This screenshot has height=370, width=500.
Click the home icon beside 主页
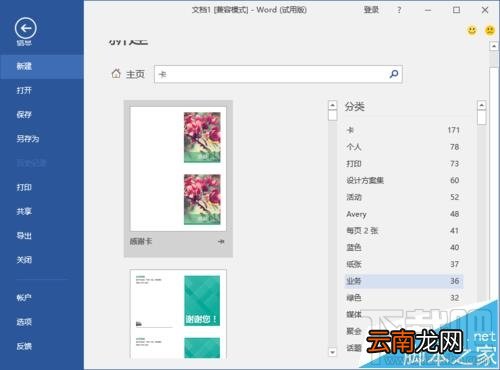pos(116,74)
